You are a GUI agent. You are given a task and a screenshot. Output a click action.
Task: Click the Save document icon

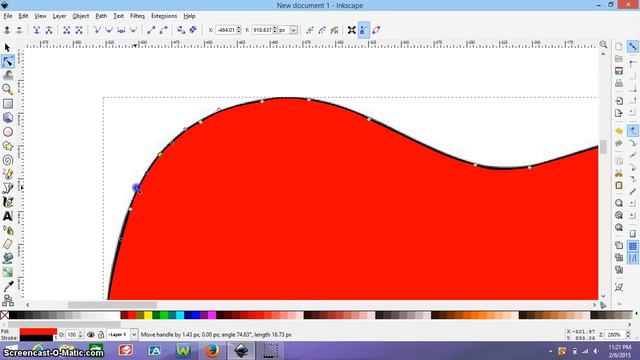coord(619,71)
